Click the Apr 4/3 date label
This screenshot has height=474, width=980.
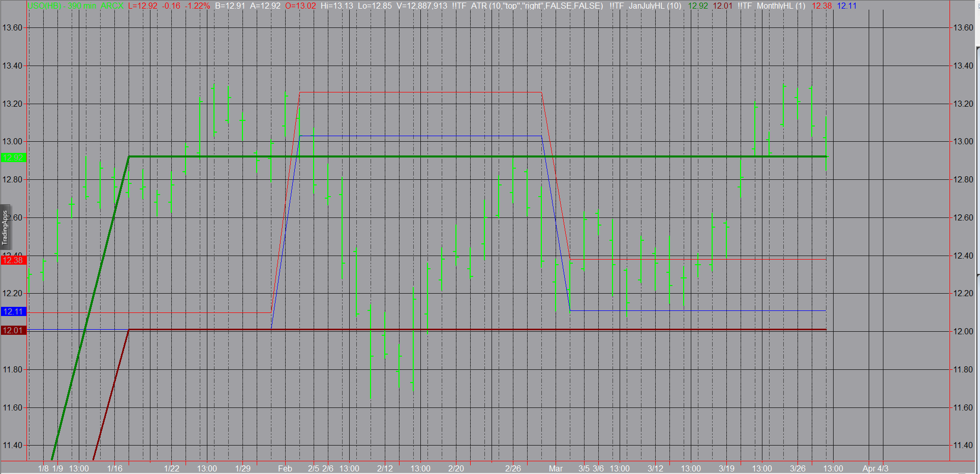coord(875,468)
